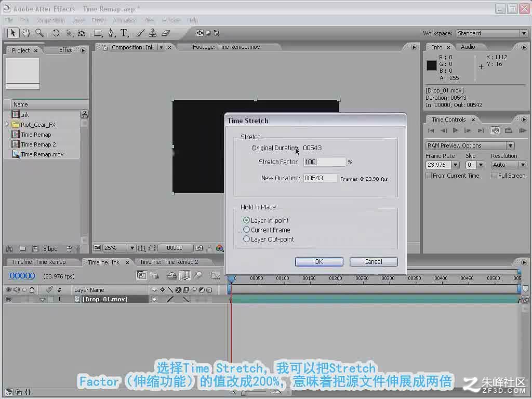This screenshot has width=532, height=399.
Task: Toggle always preview this view icon
Action: [x=97, y=248]
